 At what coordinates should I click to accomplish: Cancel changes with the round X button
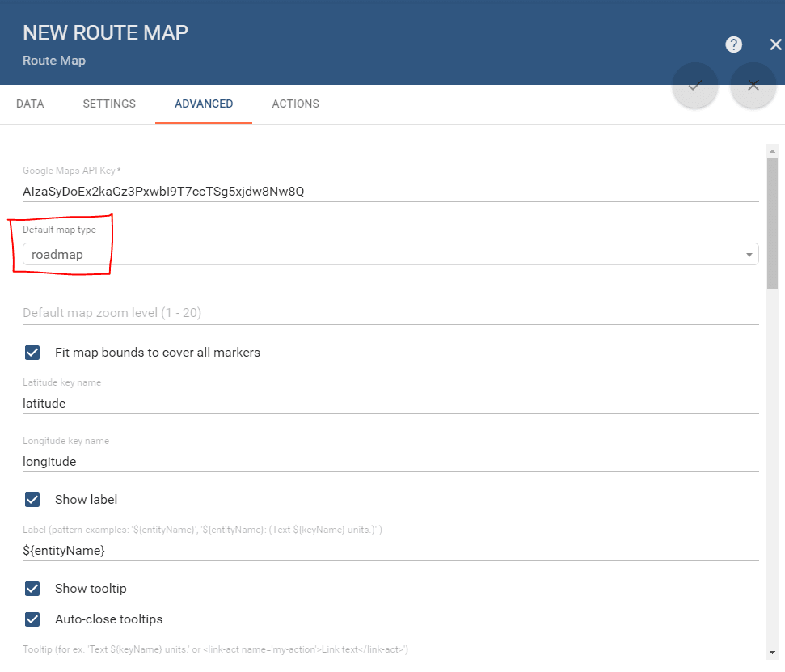pyautogui.click(x=753, y=85)
